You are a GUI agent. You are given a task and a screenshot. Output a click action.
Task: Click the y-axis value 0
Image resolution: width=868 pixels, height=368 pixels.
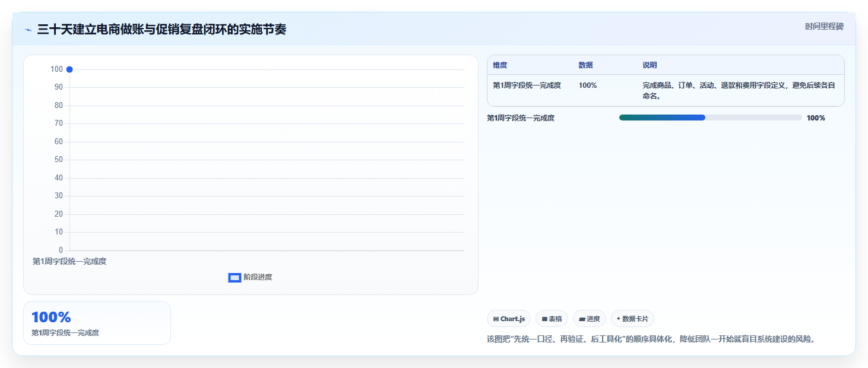tap(61, 250)
